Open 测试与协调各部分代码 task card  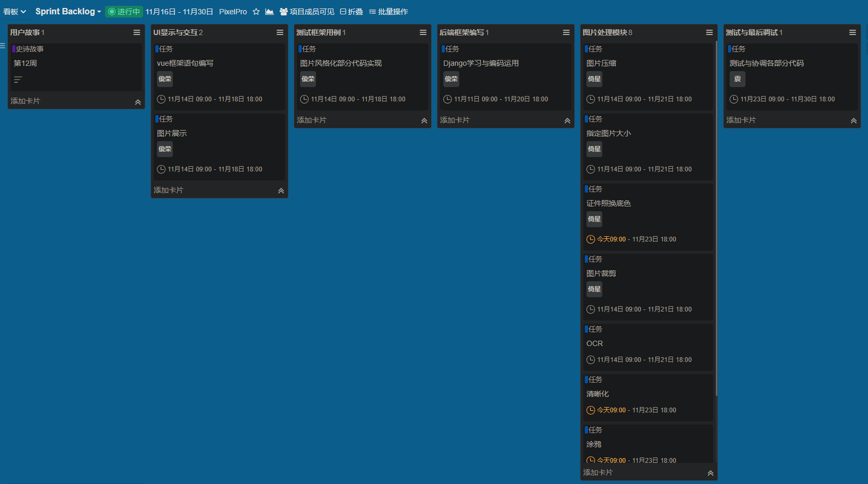tap(792, 77)
